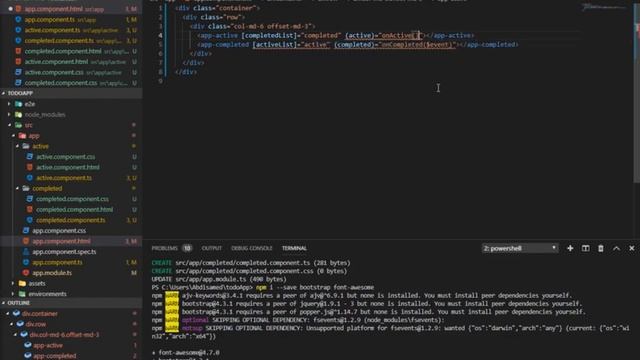Image resolution: width=640 pixels, height=360 pixels.
Task: Place cursor on editor line 4 number
Action: 160,36
